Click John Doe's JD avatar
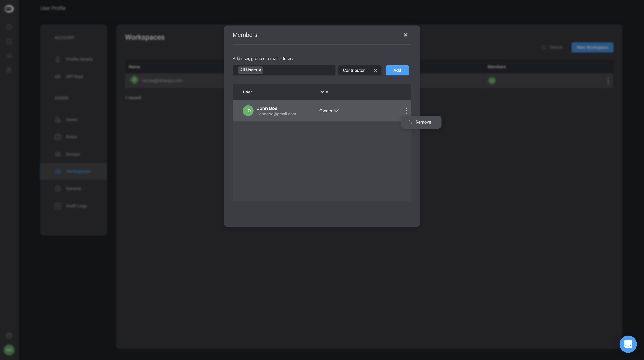 248,111
